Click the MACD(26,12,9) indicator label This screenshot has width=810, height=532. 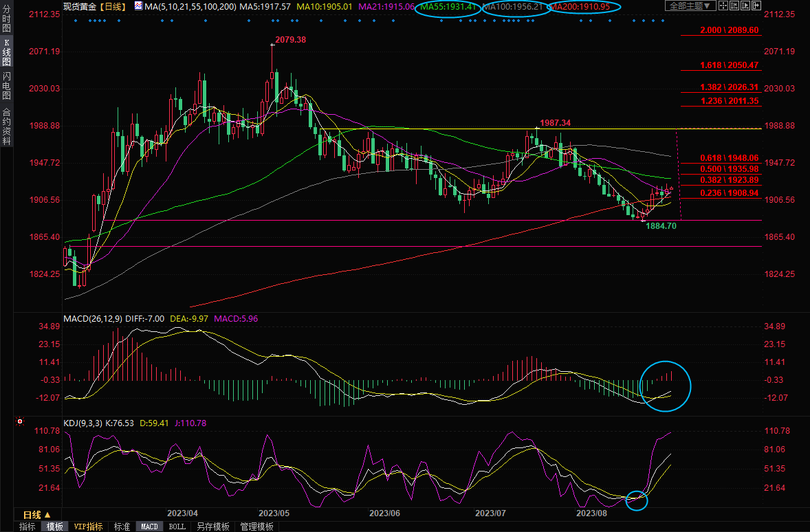pyautogui.click(x=93, y=319)
